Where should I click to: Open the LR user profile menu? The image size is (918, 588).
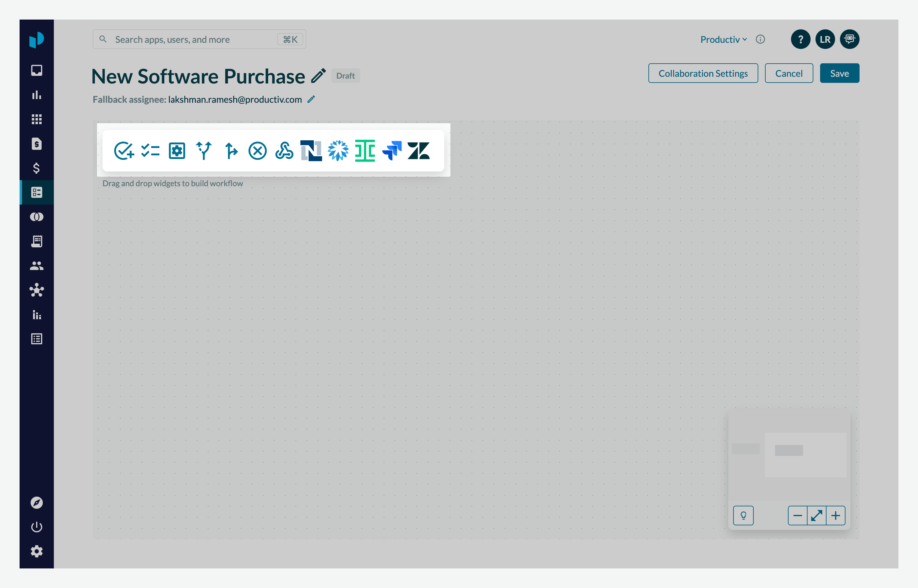point(825,39)
